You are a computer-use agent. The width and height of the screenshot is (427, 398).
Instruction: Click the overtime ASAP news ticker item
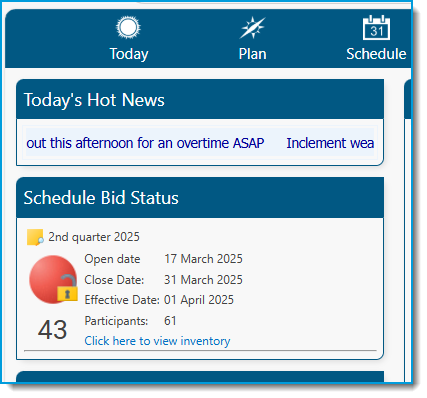pyautogui.click(x=145, y=143)
